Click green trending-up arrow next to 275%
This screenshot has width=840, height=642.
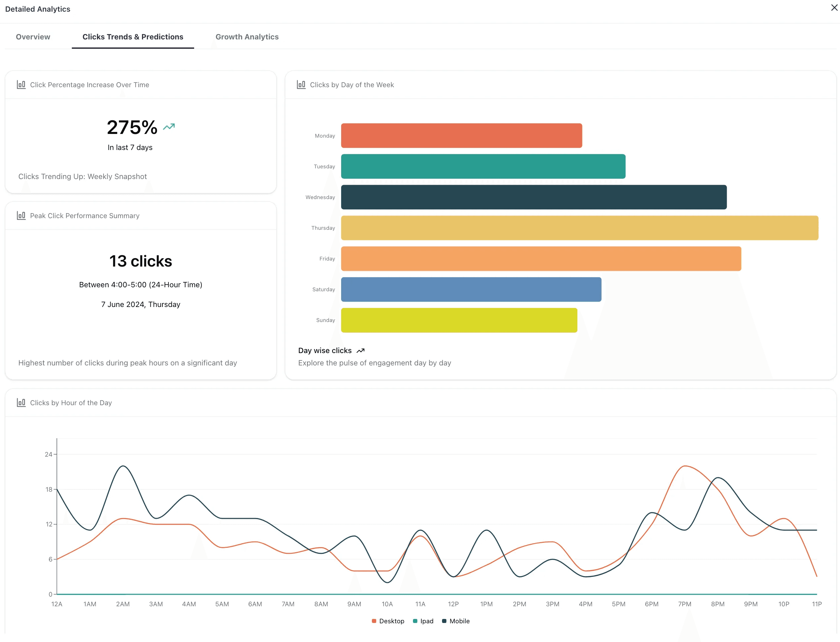click(169, 127)
